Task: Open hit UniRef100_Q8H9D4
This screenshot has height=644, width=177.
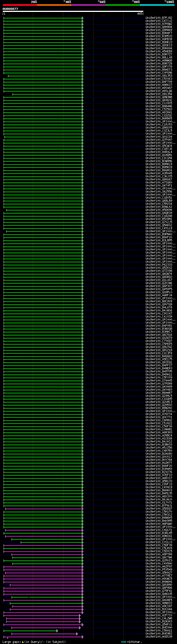Action: (x=159, y=27)
